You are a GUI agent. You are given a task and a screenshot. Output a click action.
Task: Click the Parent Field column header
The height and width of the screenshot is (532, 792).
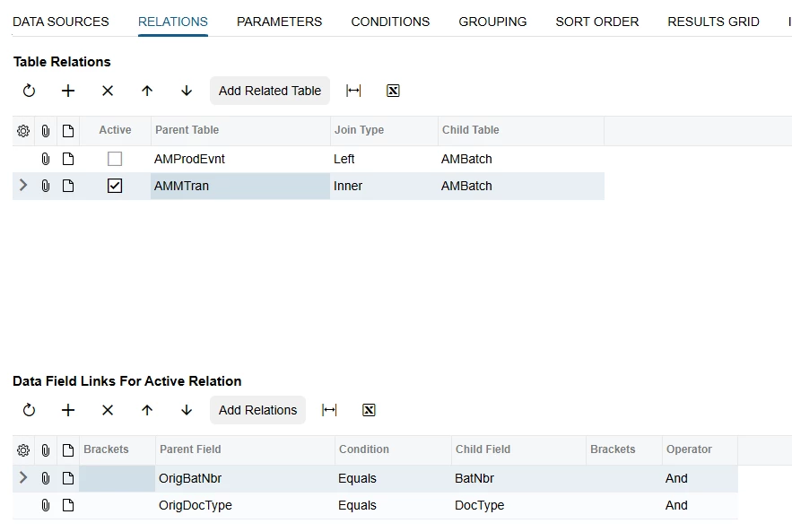[245, 449]
